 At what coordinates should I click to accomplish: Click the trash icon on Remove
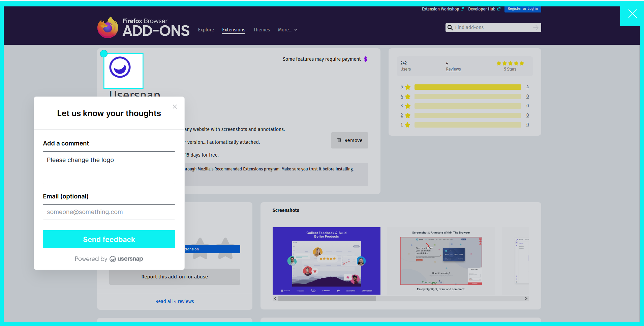pos(339,140)
